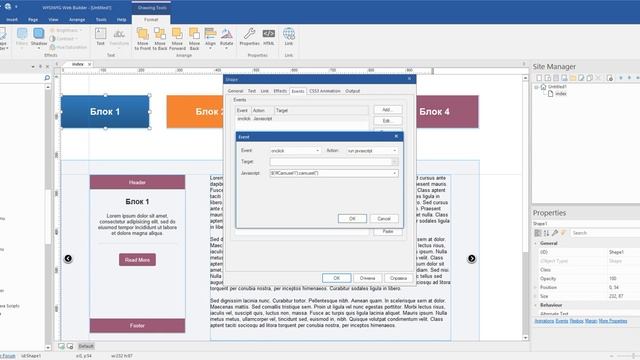Click the Move to Back icon
Viewport: 640px width, 360px height.
pyautogui.click(x=160, y=34)
